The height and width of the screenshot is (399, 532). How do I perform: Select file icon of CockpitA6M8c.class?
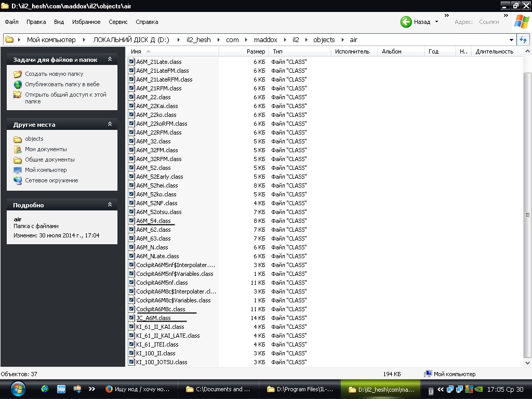click(x=131, y=309)
